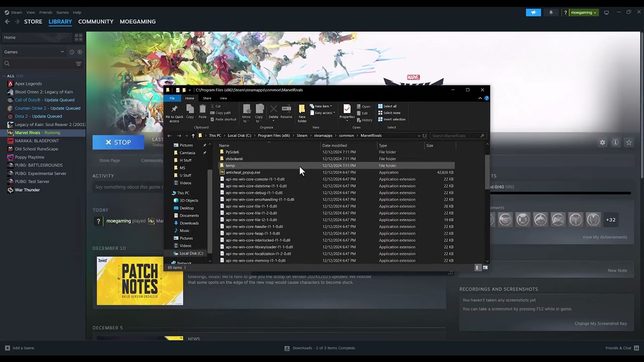Switch to the View ribbon tab
Screen dimensions: 644x362
223,98
